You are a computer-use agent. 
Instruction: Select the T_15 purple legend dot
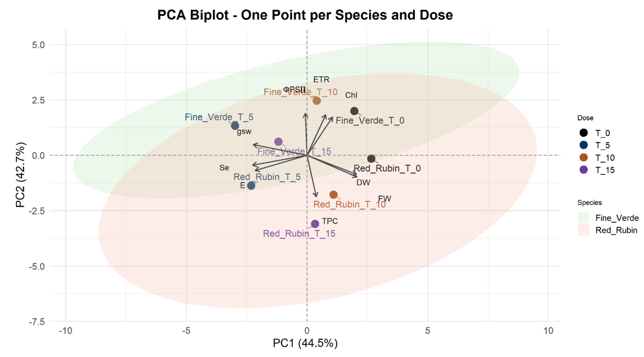click(584, 170)
